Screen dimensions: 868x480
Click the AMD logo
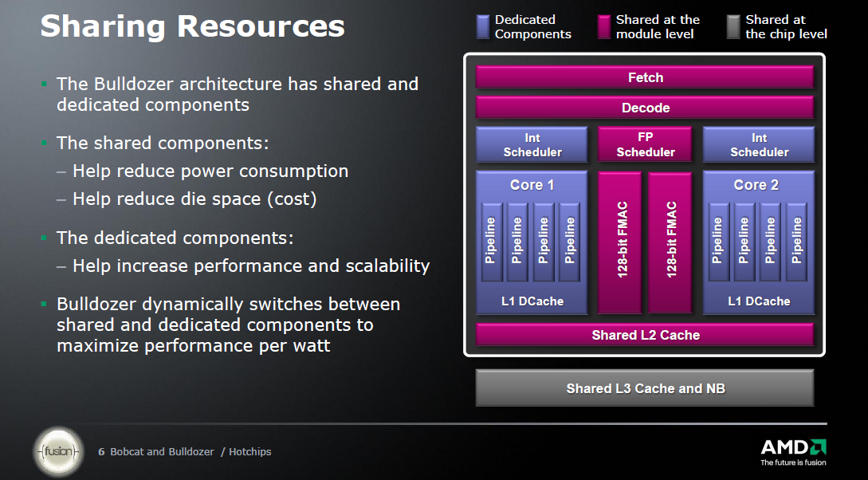pyautogui.click(x=792, y=447)
